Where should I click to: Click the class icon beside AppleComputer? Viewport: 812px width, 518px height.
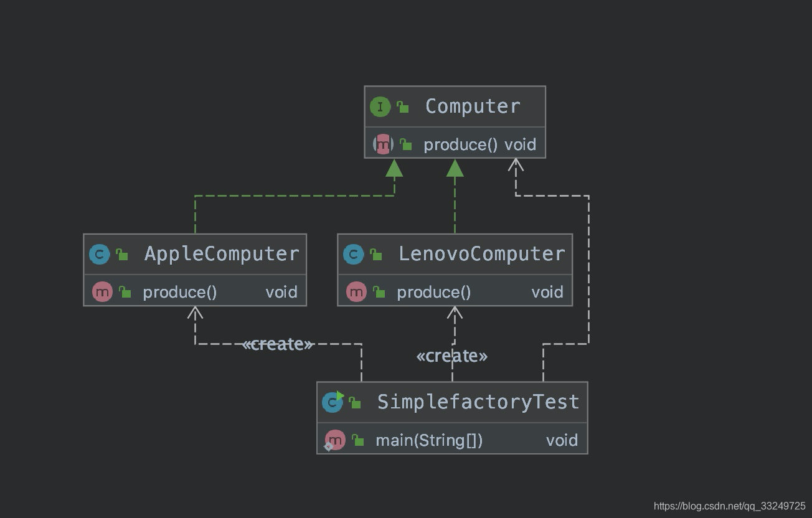(99, 255)
